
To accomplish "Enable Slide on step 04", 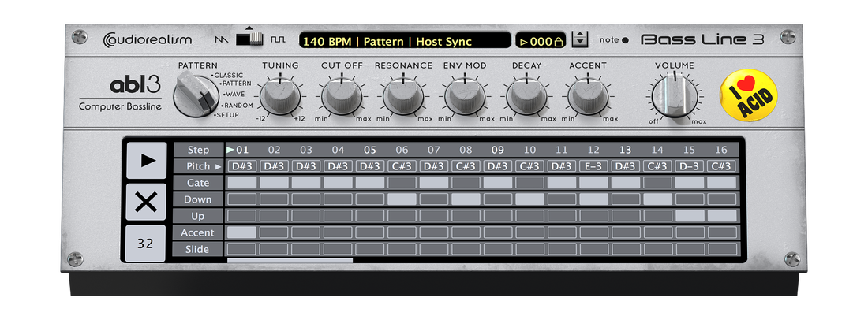I will 338,249.
